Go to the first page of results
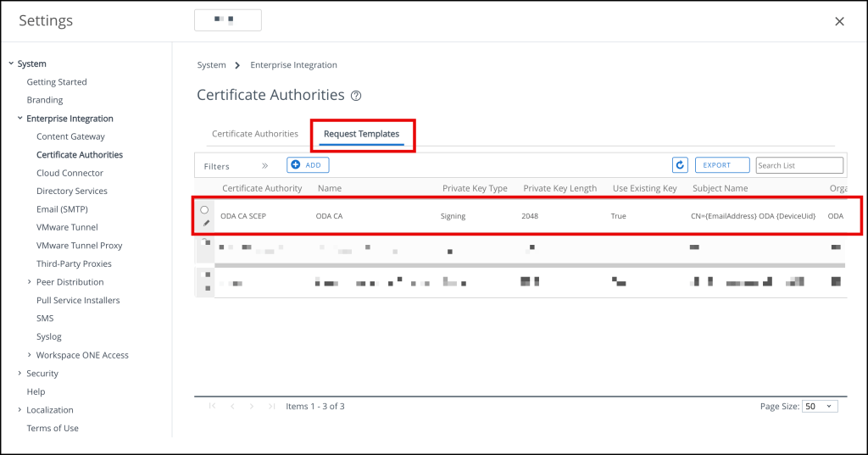This screenshot has width=868, height=455. (213, 407)
